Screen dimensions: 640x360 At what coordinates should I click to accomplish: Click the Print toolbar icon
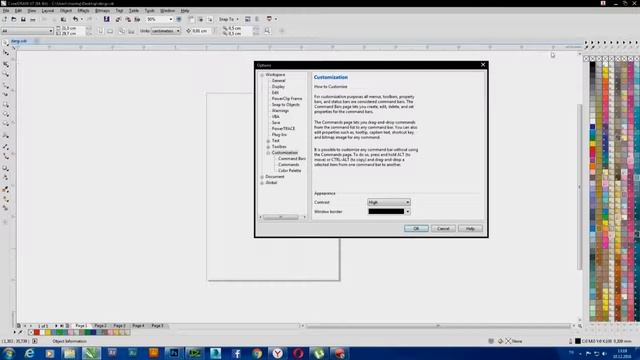coord(33,19)
